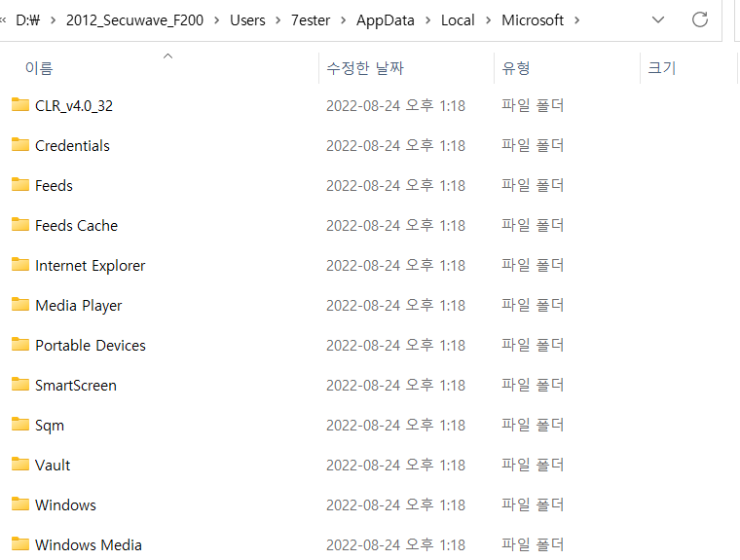The image size is (740, 560).
Task: Click the Portable Devices folder icon
Action: 20,344
